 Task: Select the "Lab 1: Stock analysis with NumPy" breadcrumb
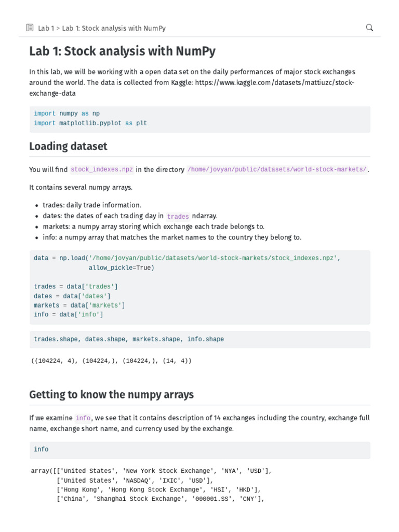point(114,29)
